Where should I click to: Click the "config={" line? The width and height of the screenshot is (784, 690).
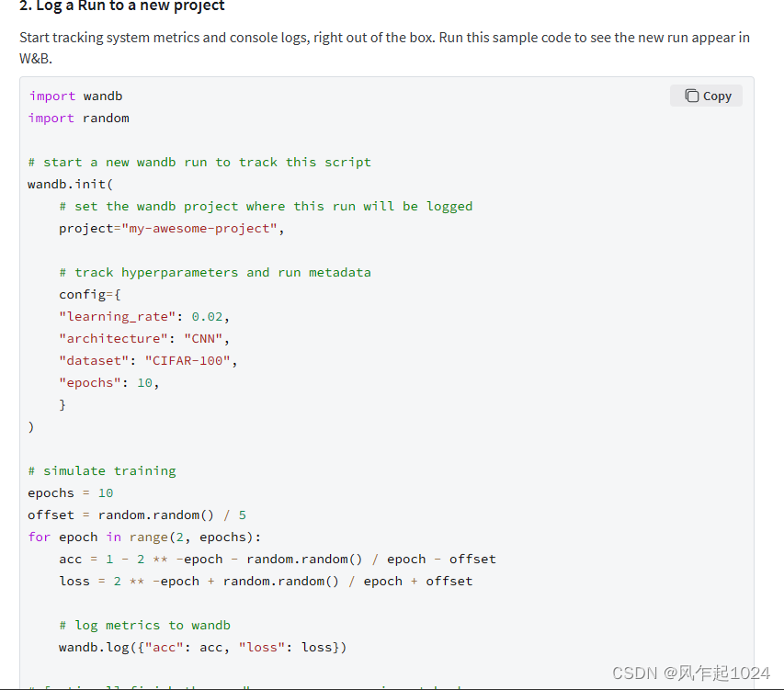(90, 294)
